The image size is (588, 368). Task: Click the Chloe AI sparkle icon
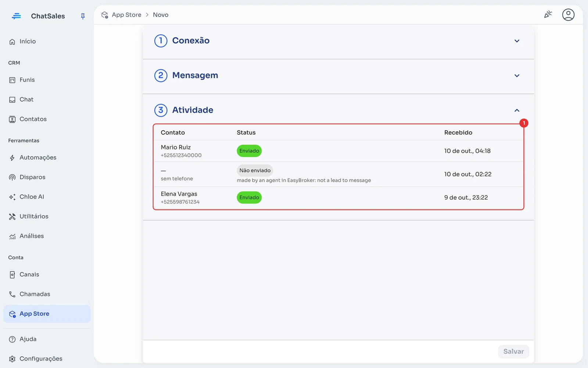[12, 197]
